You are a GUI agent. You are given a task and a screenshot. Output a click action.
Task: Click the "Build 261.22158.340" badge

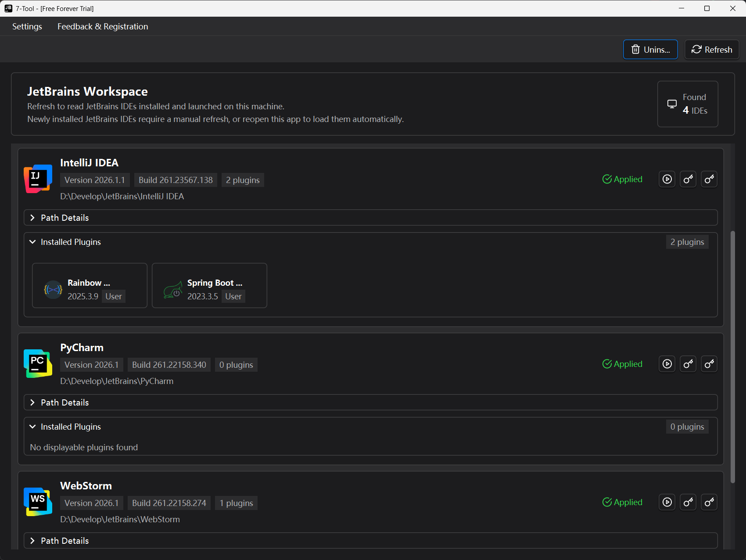pyautogui.click(x=169, y=365)
